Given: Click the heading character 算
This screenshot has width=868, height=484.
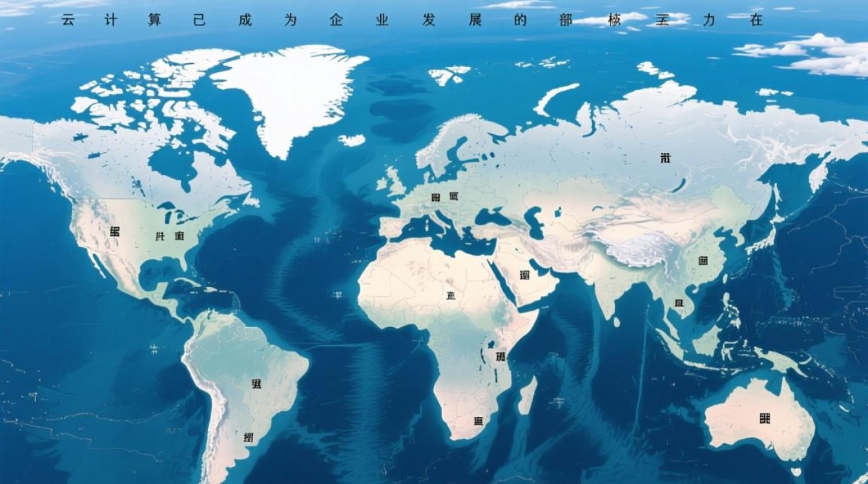Looking at the screenshot, I should [x=154, y=20].
